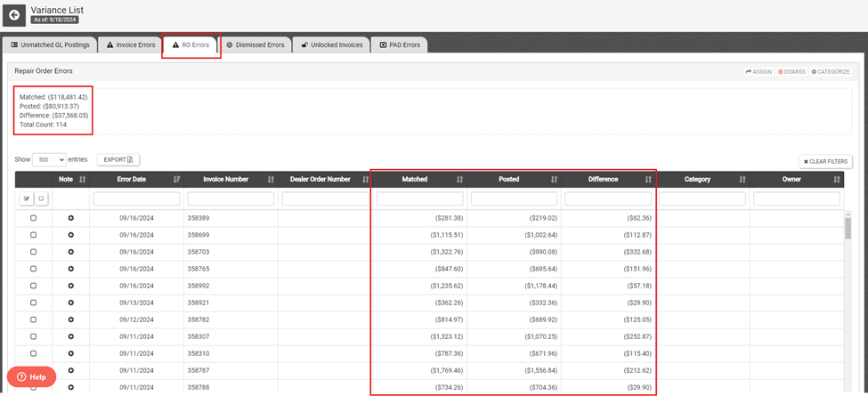Click the Dealer Order Number sort icon

365,179
